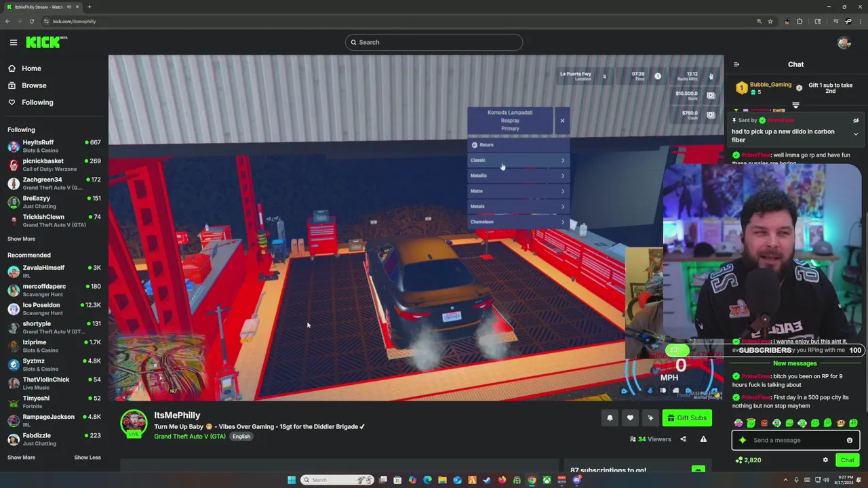Viewport: 868px width, 488px height.
Task: Click the English language tag
Action: (x=241, y=436)
